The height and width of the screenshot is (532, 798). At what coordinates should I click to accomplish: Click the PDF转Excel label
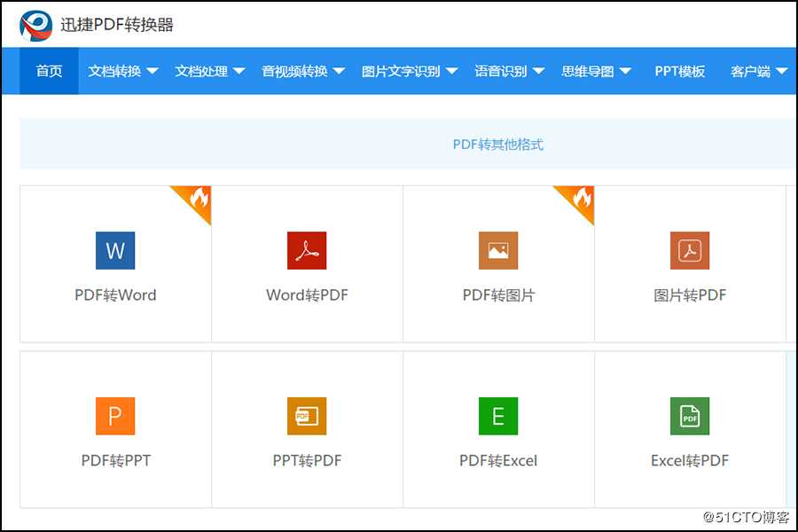pos(498,461)
